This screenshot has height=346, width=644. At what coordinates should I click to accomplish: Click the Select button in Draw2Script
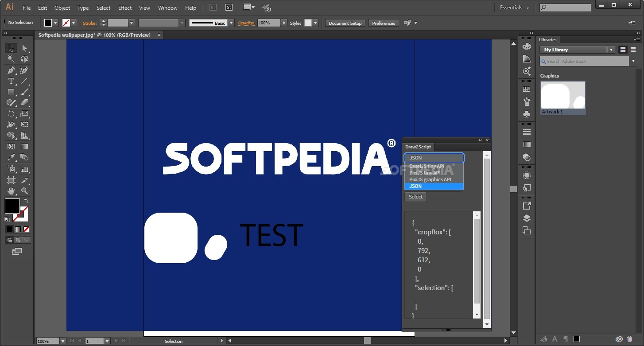[415, 197]
